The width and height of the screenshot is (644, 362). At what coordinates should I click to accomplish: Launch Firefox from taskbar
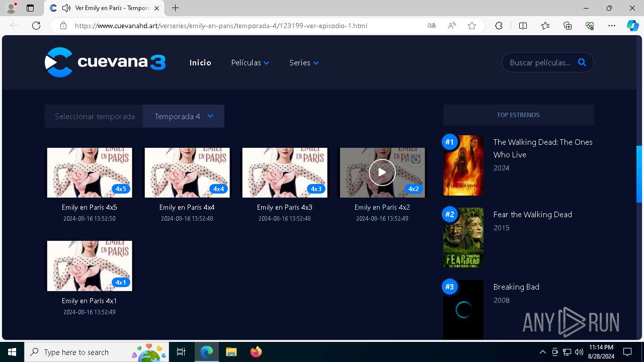(256, 352)
